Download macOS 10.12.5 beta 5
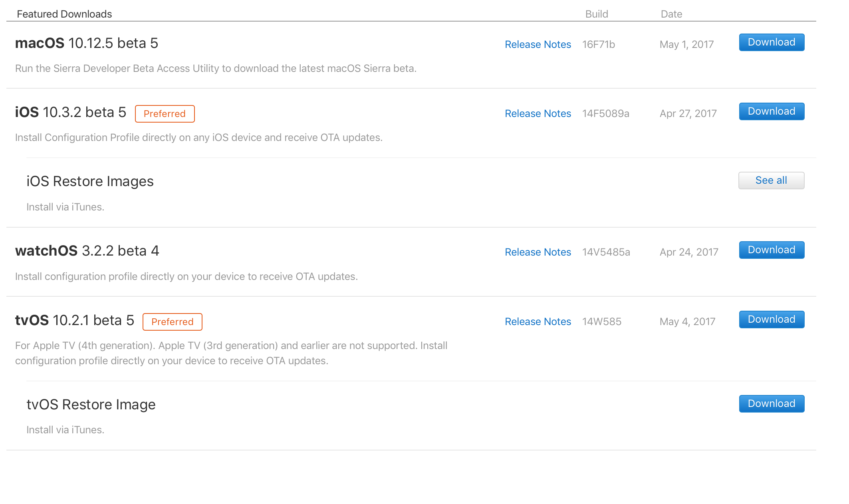The image size is (849, 504). (772, 42)
